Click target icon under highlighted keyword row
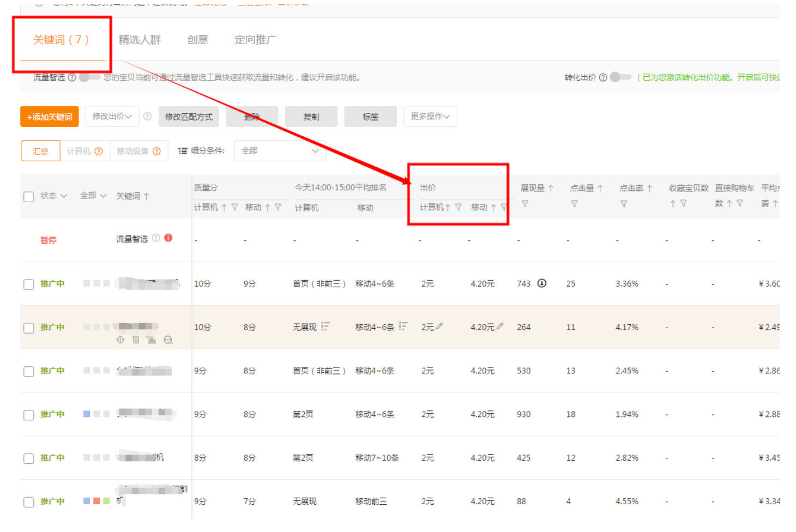This screenshot has width=796, height=532. 120,340
